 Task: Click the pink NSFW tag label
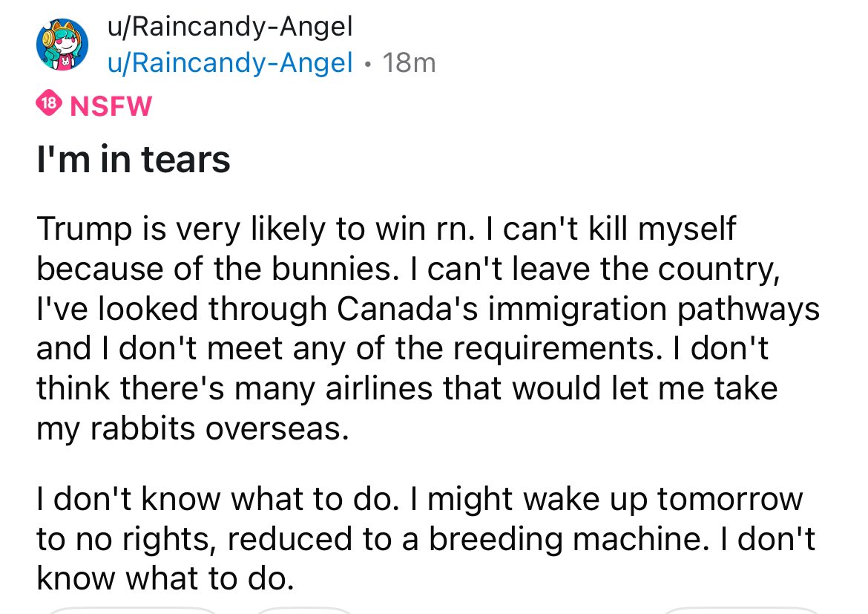click(110, 105)
